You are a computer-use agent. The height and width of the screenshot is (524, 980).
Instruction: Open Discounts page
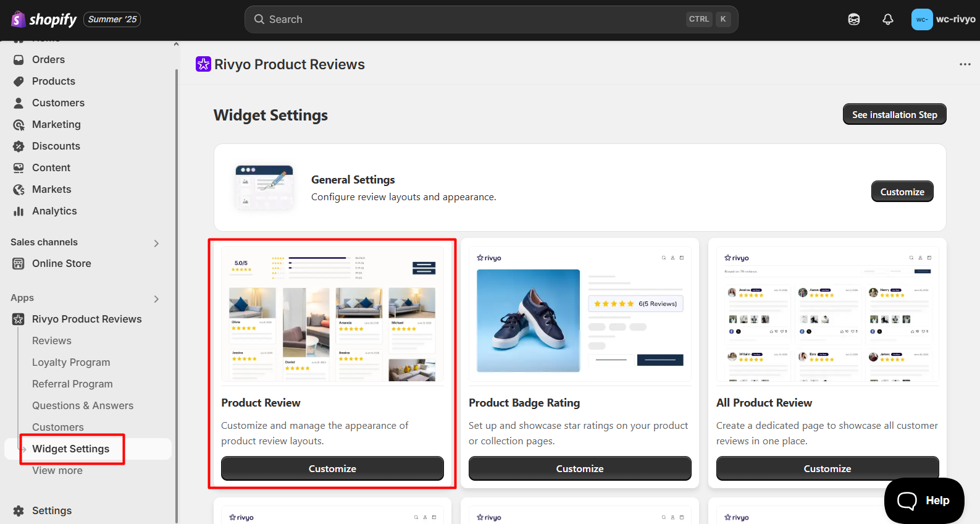[x=56, y=146]
